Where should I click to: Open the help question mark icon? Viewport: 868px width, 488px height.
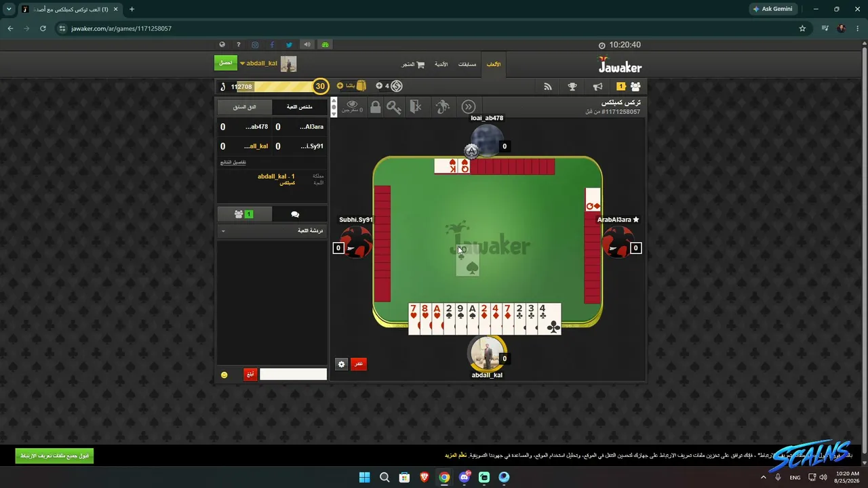click(x=239, y=45)
